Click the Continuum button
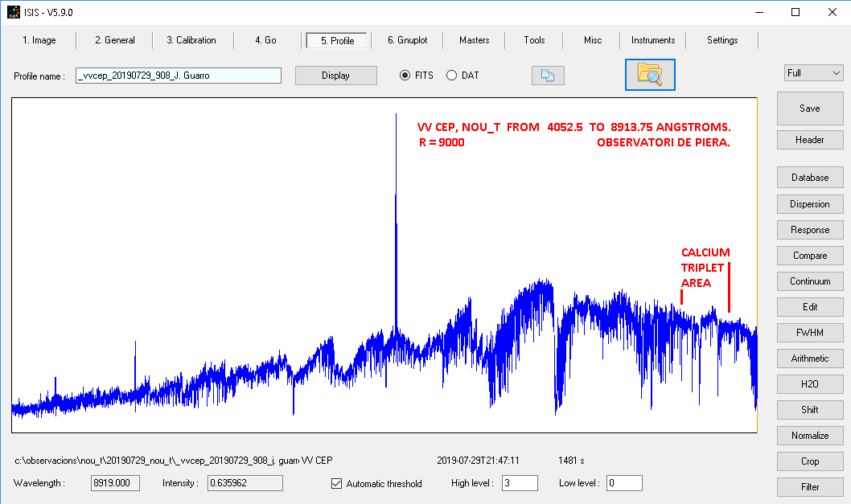 [809, 281]
